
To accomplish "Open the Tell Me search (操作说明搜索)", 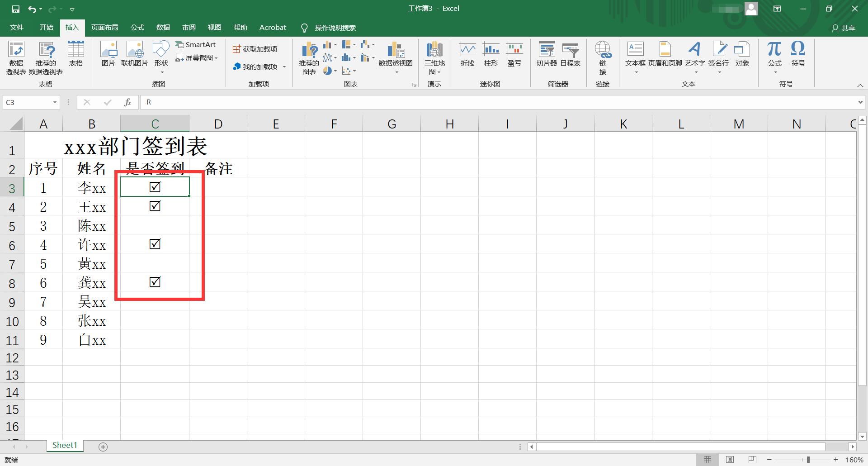I will click(x=329, y=28).
